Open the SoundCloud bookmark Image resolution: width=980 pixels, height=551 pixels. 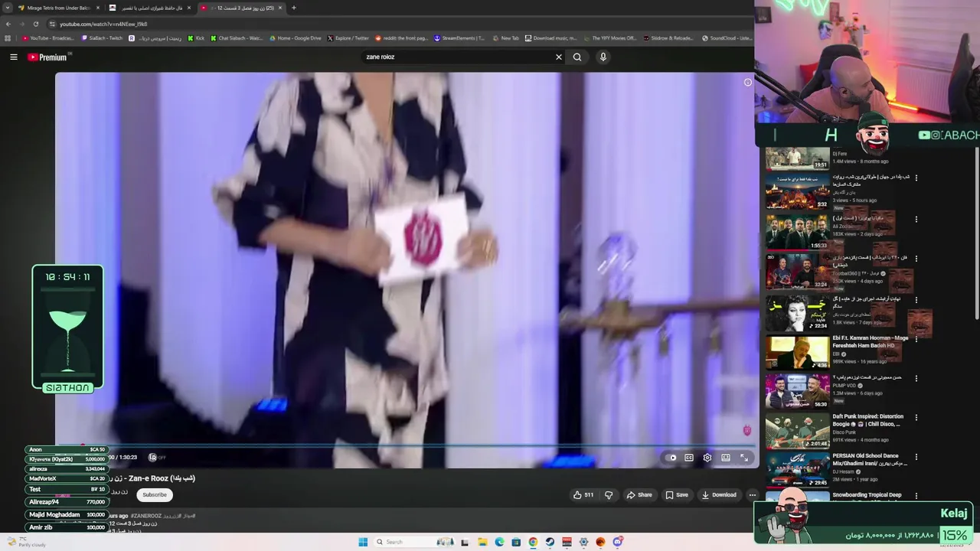click(x=727, y=37)
